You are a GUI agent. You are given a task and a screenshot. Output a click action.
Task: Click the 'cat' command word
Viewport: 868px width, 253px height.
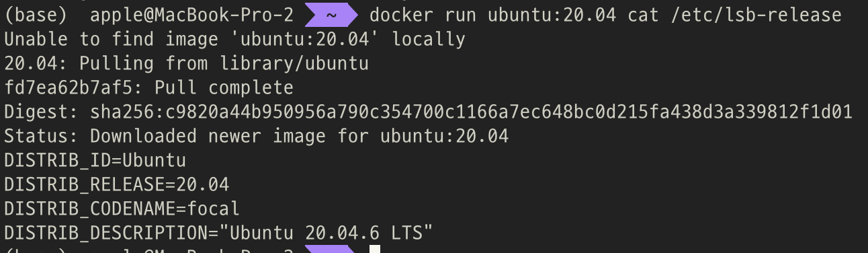point(643,15)
